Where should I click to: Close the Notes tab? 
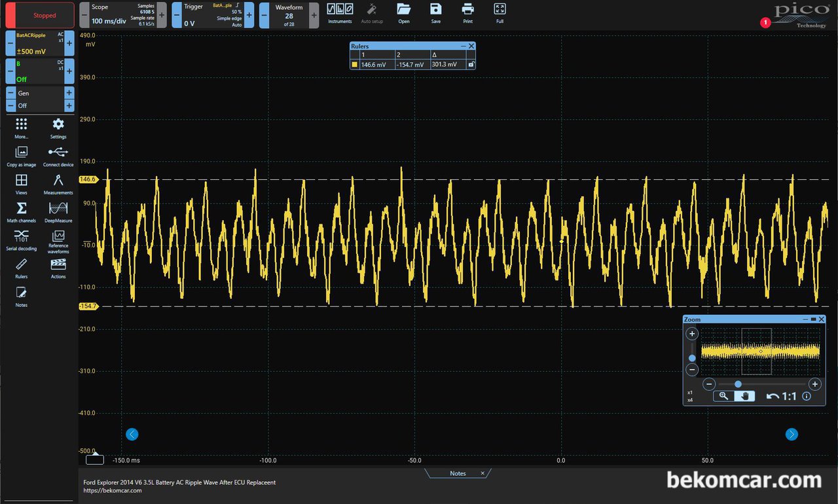483,473
